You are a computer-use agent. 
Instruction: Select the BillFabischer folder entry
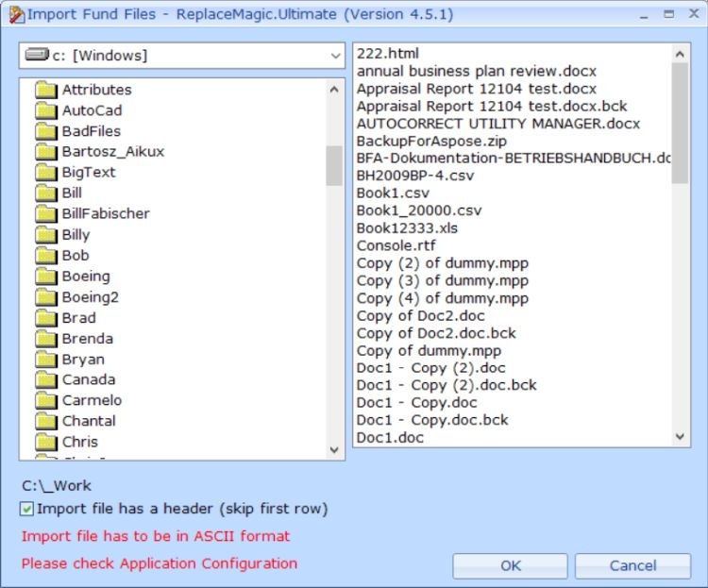click(x=105, y=214)
